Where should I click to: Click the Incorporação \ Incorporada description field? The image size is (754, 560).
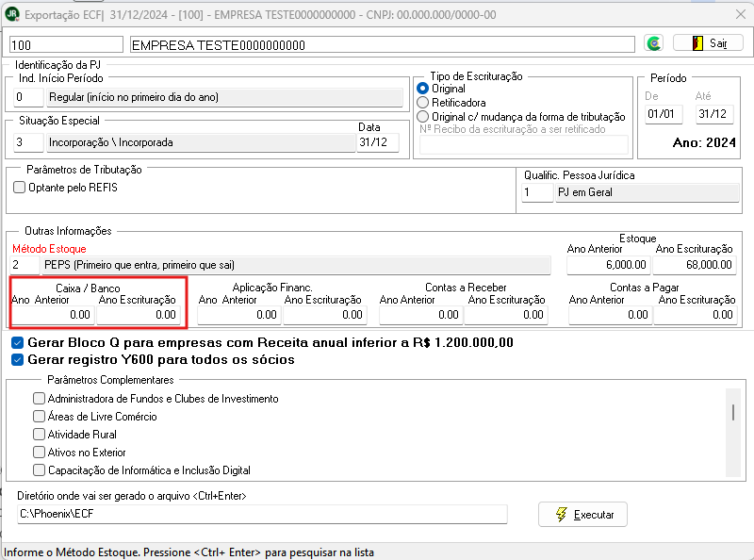[201, 142]
